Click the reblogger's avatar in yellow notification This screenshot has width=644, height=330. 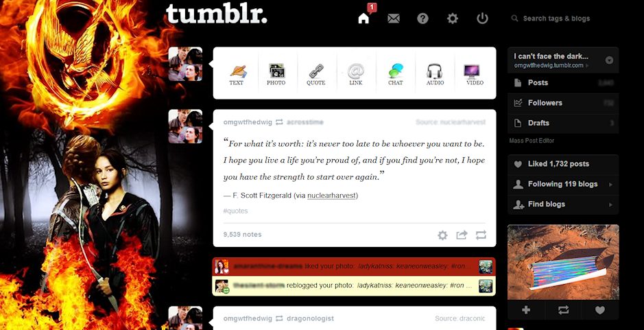point(222,285)
